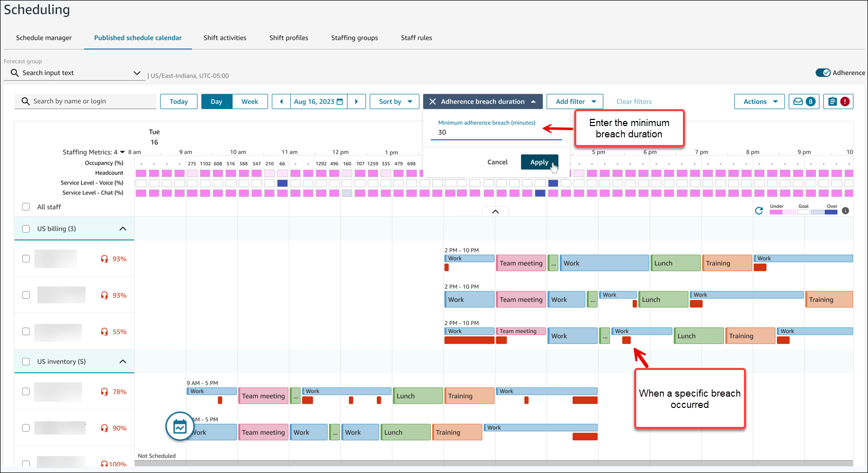Collapse the US inventory group
868x473 pixels.
point(123,361)
